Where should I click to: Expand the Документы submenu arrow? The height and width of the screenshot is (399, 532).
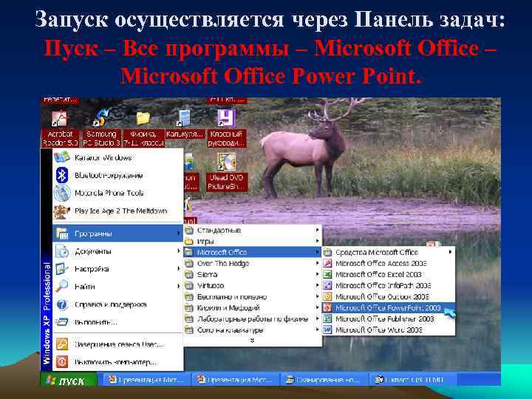pos(179,251)
